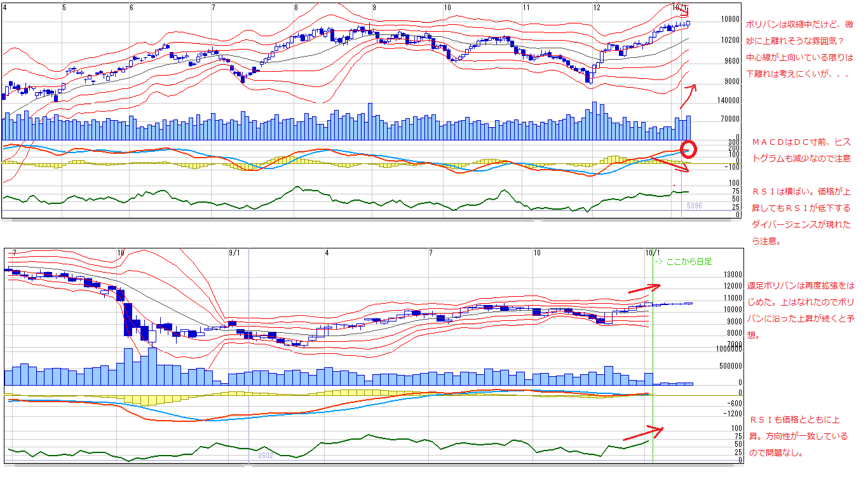Click the month 8 marker on upper chart
The width and height of the screenshot is (868, 488).
coord(296,7)
